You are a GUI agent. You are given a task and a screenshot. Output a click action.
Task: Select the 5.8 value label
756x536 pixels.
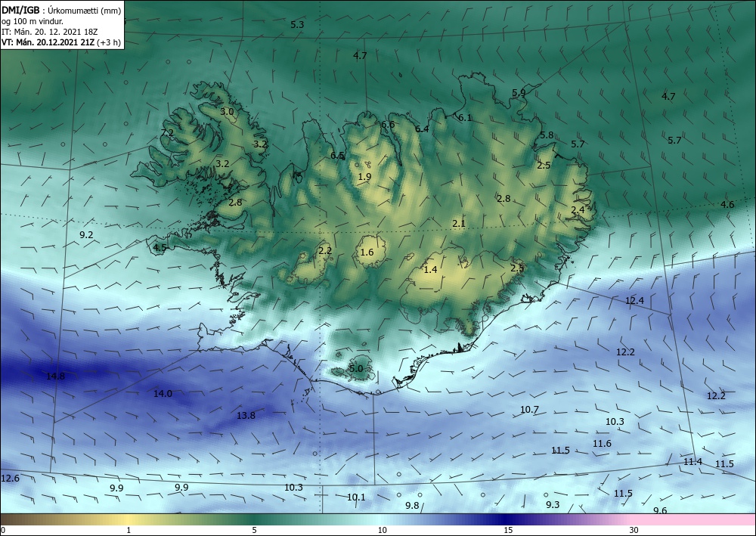[547, 135]
